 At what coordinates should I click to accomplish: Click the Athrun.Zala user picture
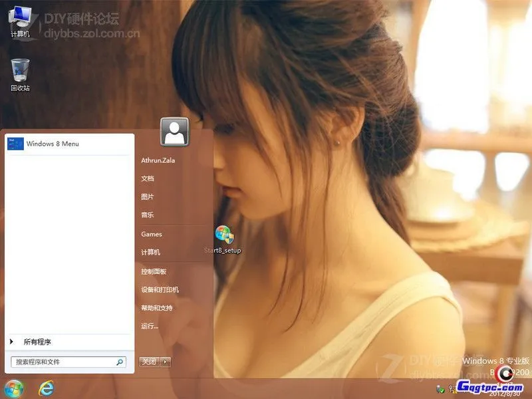(174, 132)
